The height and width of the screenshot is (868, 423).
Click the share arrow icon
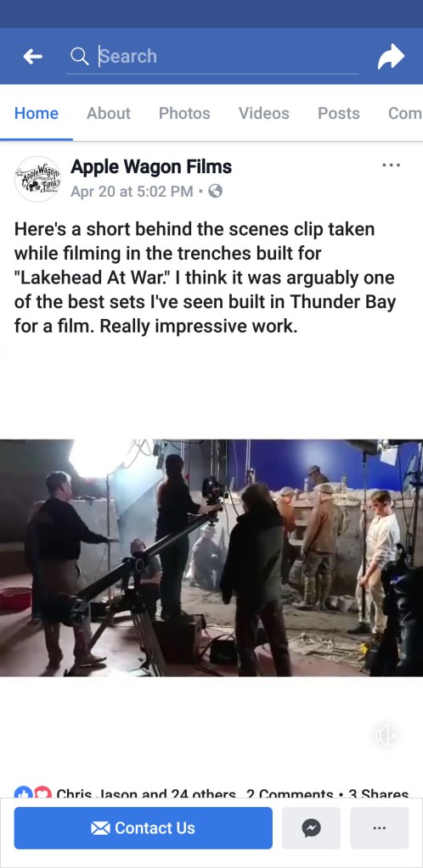pos(391,56)
